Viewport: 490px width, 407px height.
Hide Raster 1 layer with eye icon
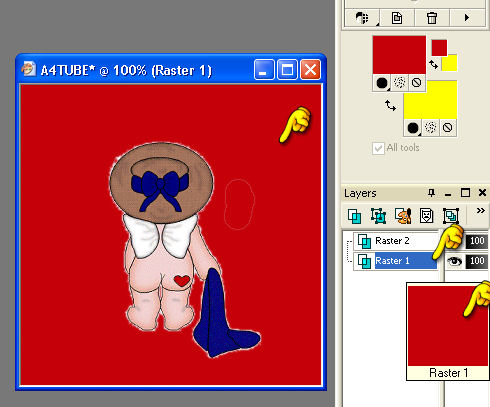(454, 261)
